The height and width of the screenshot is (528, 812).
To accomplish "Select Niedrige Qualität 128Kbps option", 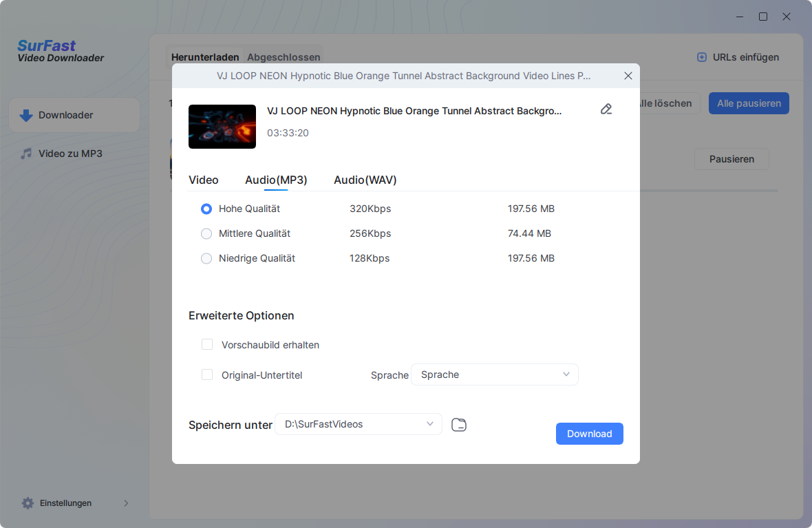I will (x=206, y=258).
